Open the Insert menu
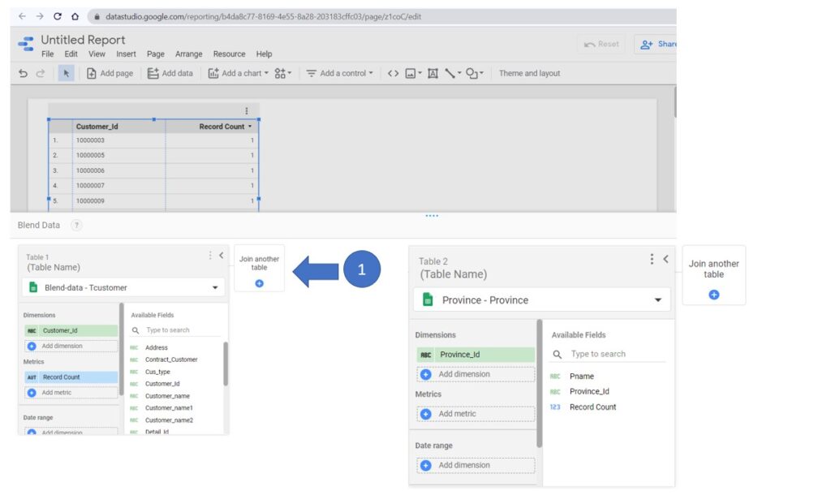Viewport: 831px width, 504px height. [x=126, y=54]
